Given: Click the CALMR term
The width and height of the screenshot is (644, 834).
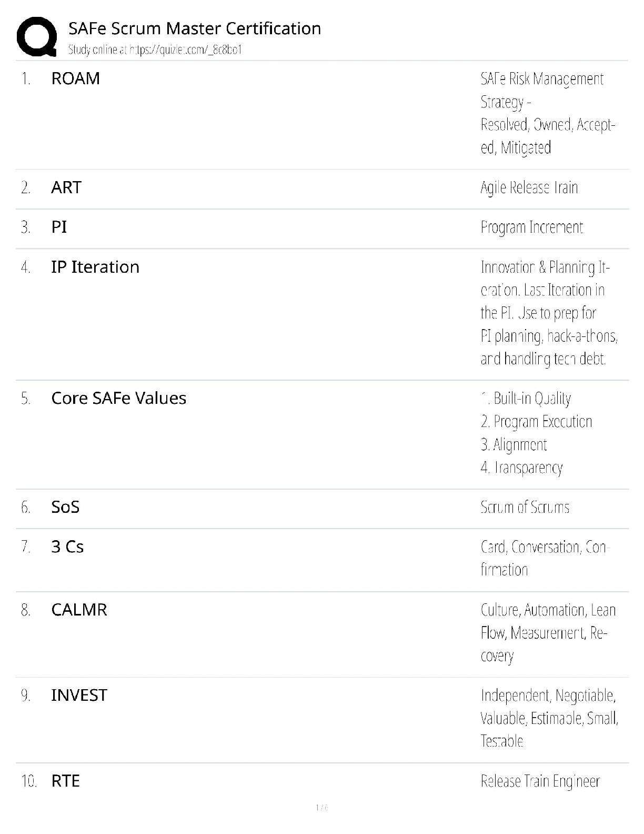Looking at the screenshot, I should click(79, 610).
